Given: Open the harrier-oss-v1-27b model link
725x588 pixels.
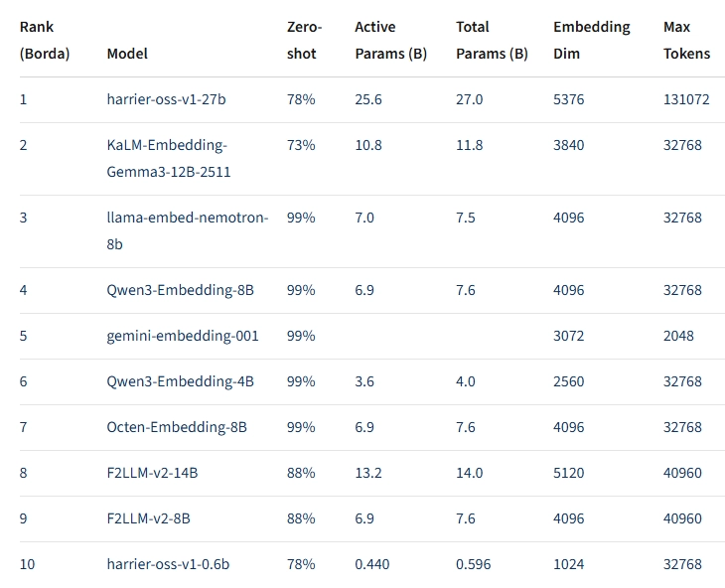Looking at the screenshot, I should [168, 99].
